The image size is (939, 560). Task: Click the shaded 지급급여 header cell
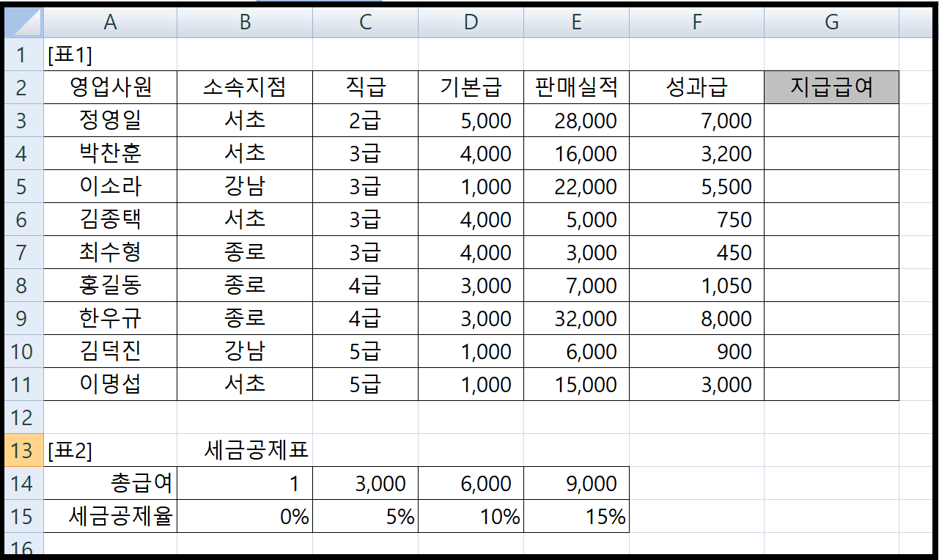coord(831,88)
